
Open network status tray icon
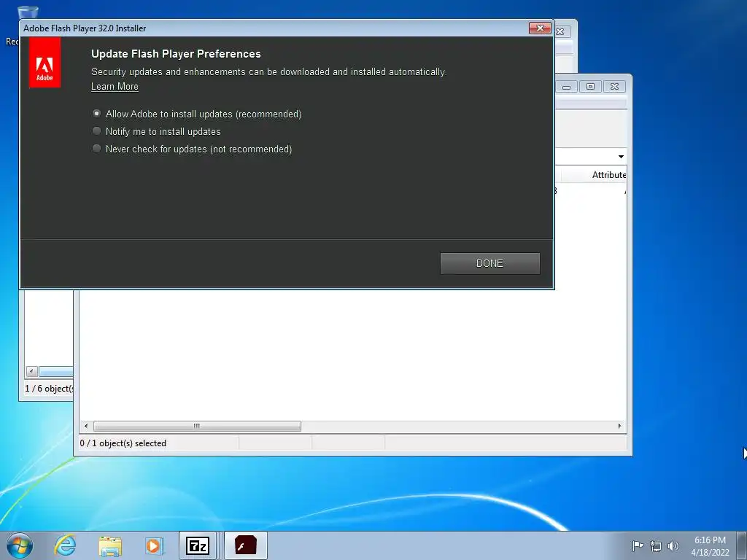(x=656, y=545)
